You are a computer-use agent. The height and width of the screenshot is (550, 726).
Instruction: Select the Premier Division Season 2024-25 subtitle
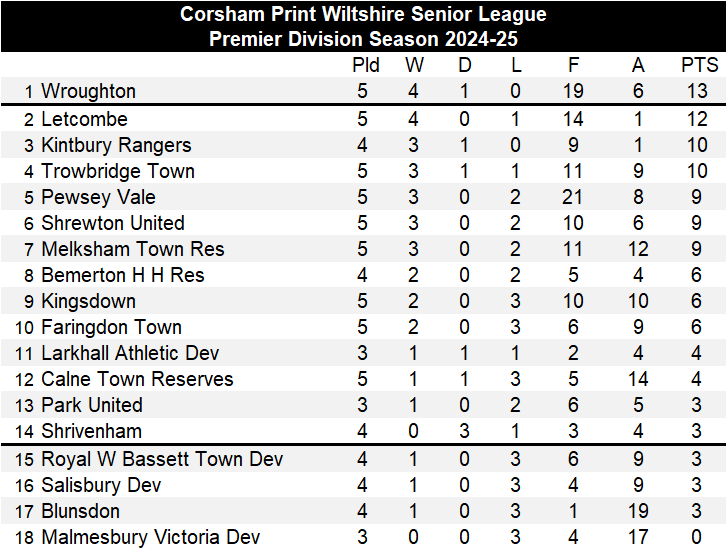pyautogui.click(x=363, y=39)
